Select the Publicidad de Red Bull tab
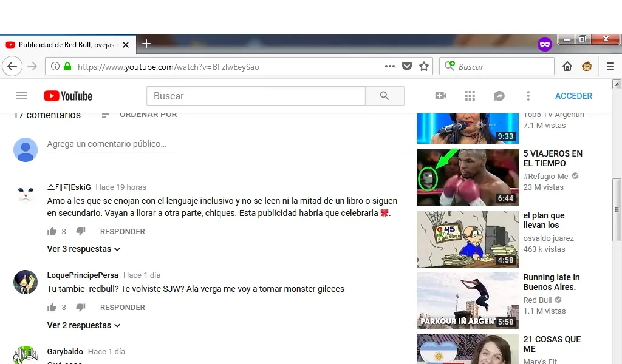Image resolution: width=622 pixels, height=364 pixels. pos(68,45)
